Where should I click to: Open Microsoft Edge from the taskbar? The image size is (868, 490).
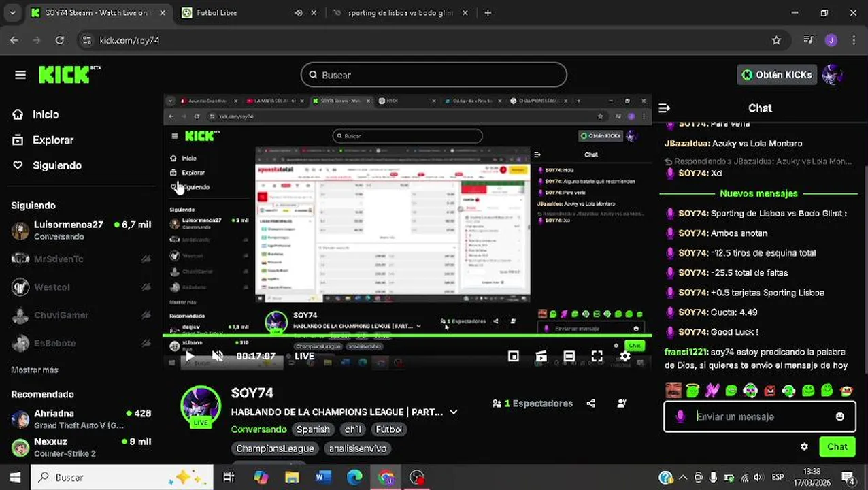click(354, 477)
